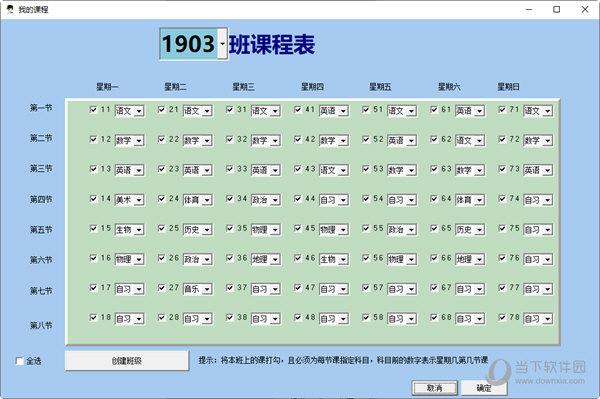
Task: Maximize the 我的课程 window
Action: 557,10
